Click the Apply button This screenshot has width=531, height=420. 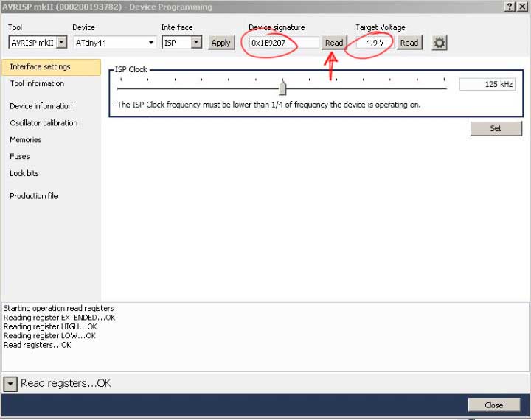(x=221, y=43)
